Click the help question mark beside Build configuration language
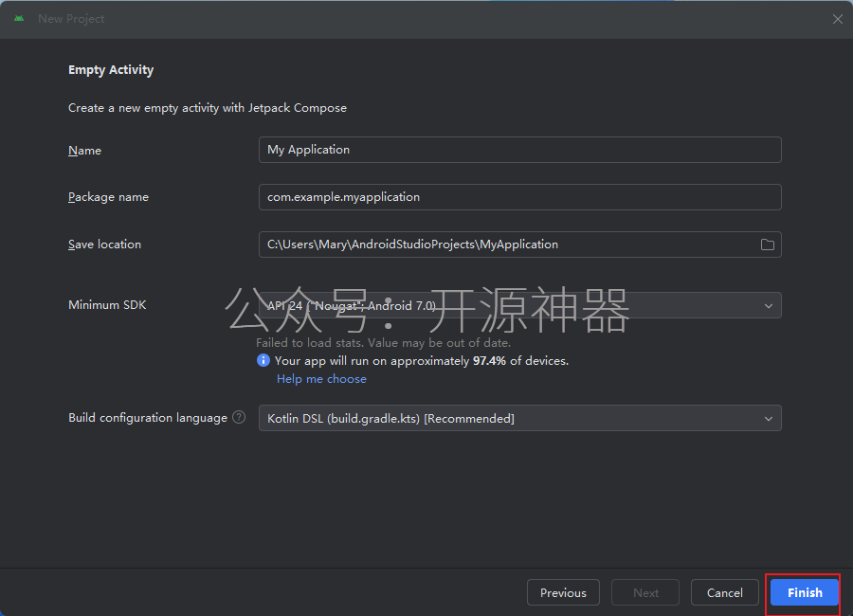This screenshot has width=853, height=616. pyautogui.click(x=239, y=417)
